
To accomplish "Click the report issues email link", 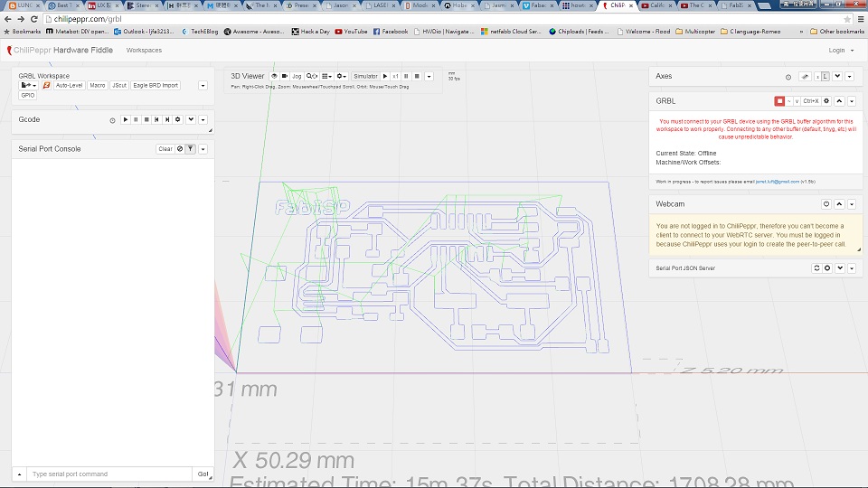I will 778,182.
